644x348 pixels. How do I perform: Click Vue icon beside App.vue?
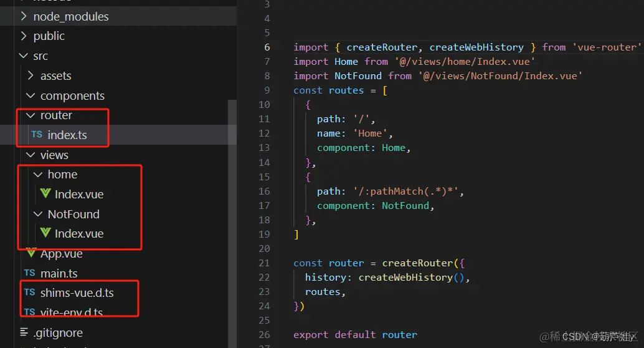tap(31, 253)
